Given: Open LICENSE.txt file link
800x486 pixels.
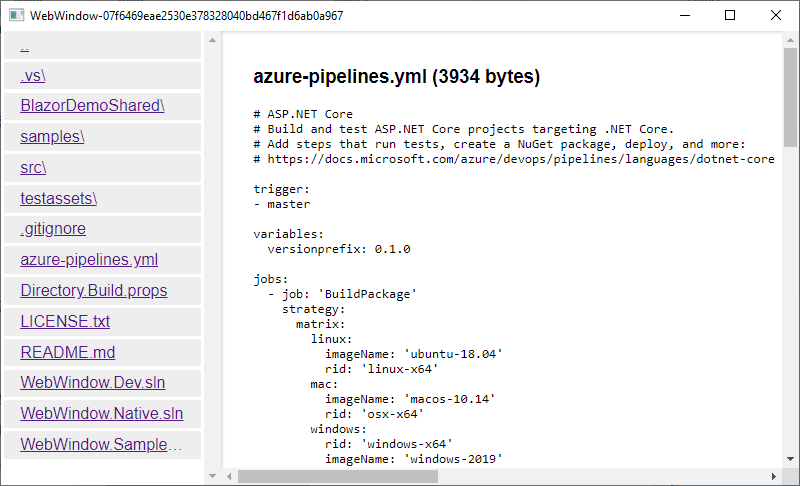Looking at the screenshot, I should 65,321.
